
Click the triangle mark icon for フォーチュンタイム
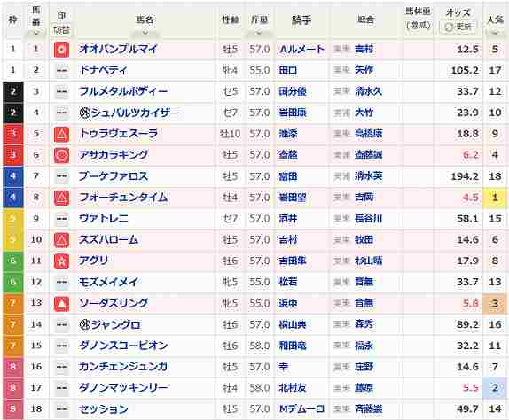pos(61,198)
